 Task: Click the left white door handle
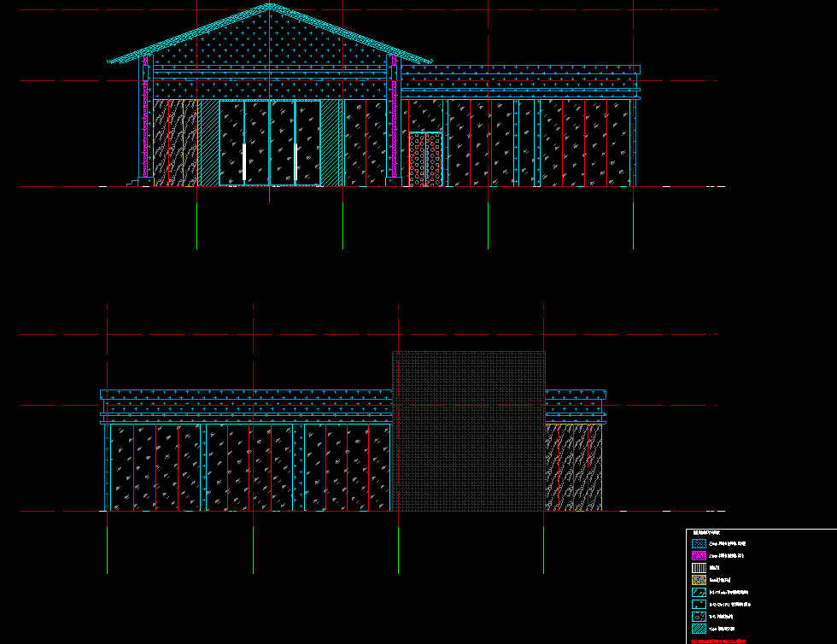click(244, 161)
